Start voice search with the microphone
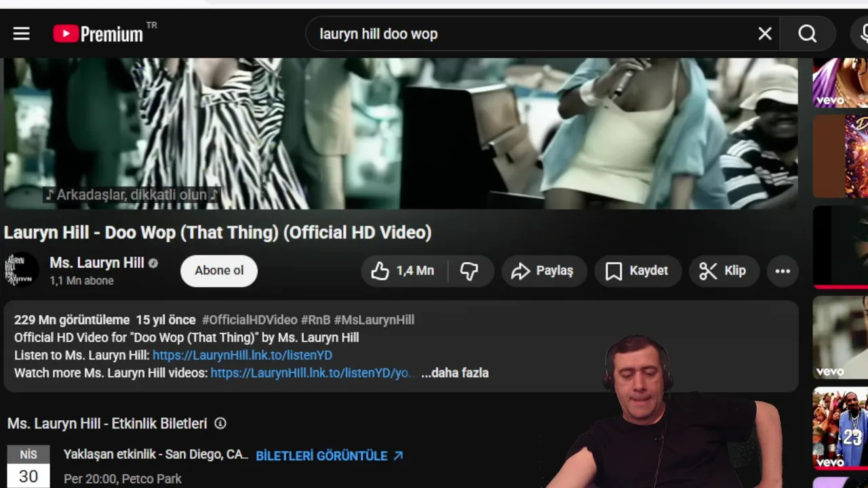Image resolution: width=868 pixels, height=488 pixels. (861, 34)
